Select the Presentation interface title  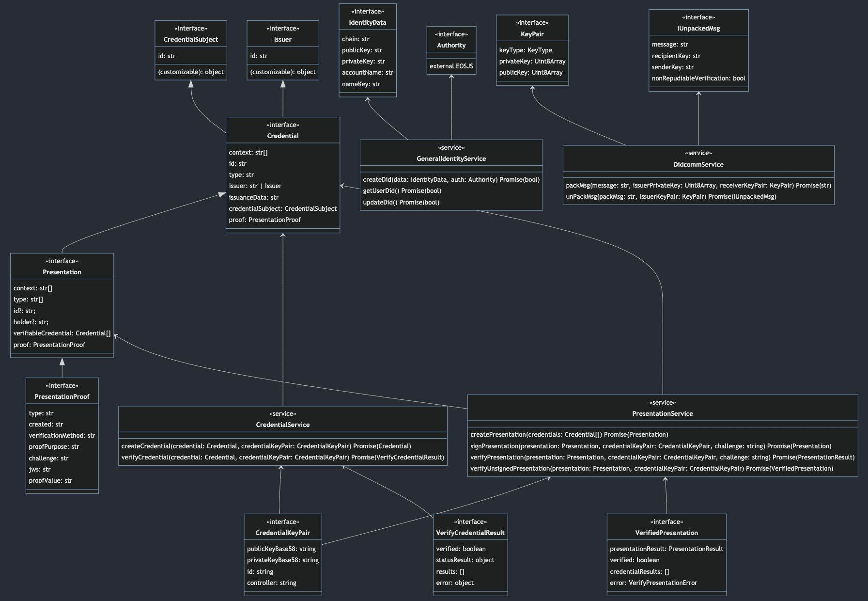[62, 272]
